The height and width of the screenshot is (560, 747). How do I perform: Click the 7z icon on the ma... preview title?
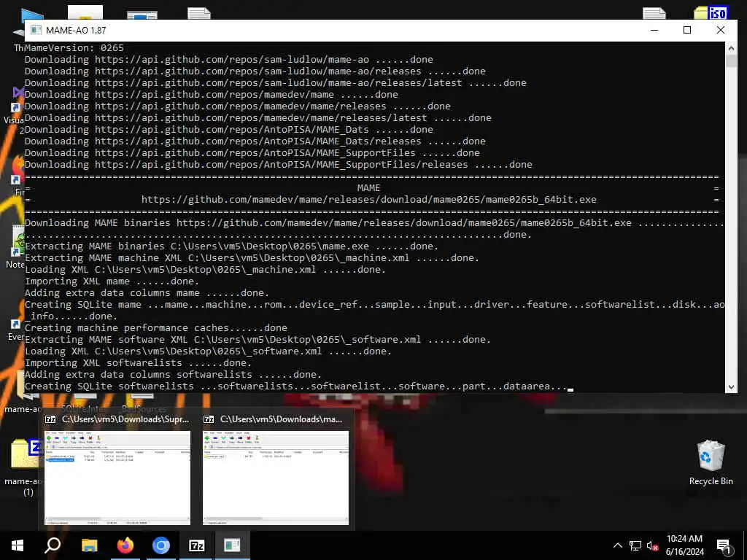point(208,419)
